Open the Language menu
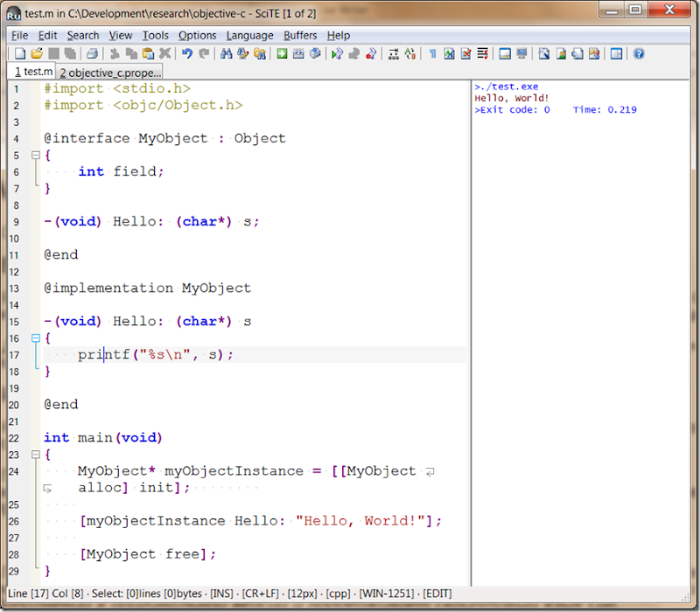700x612 pixels. pyautogui.click(x=249, y=35)
